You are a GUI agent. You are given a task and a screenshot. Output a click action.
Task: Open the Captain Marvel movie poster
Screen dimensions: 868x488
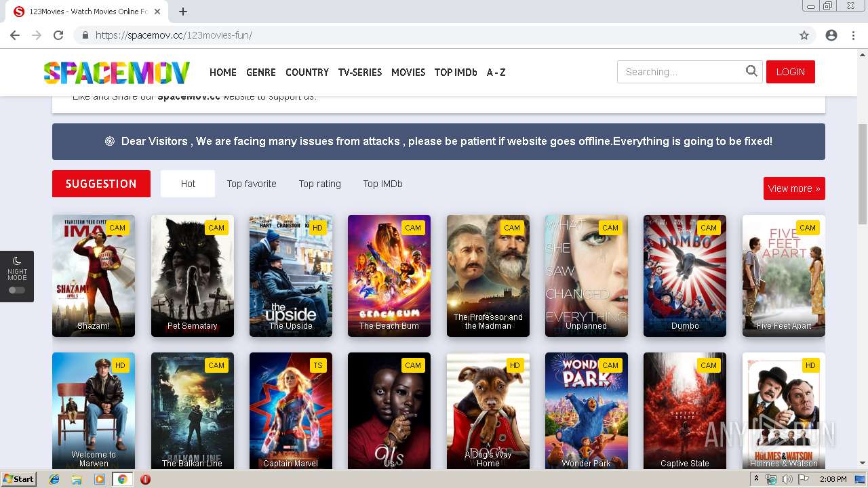(x=291, y=411)
